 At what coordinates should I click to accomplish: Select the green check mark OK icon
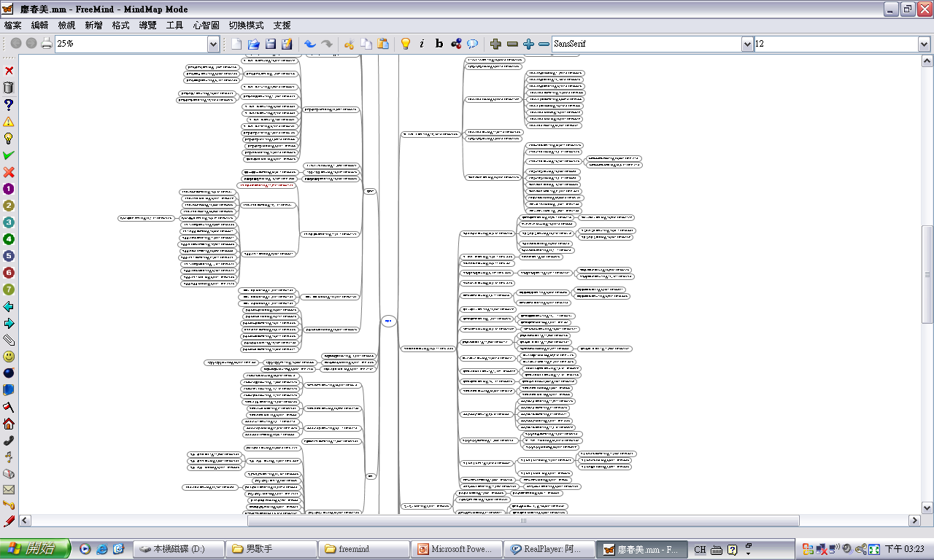pyautogui.click(x=9, y=155)
